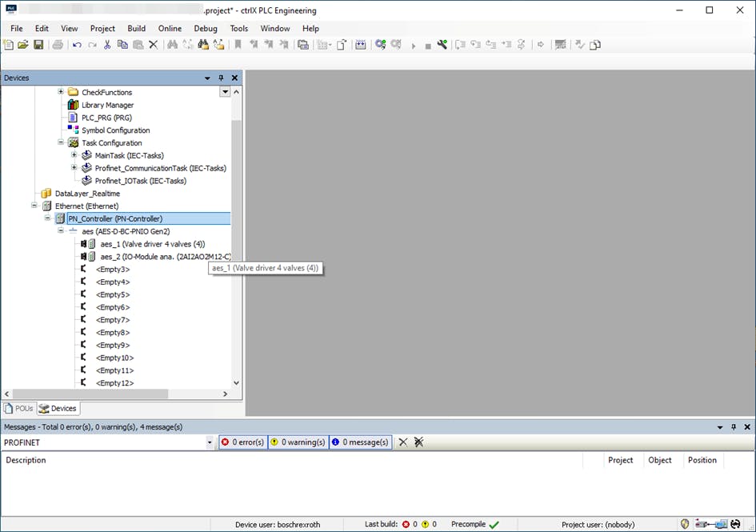Screen dimensions: 756x532
Task: Collapse the Task Configuration tree node
Action: coord(61,142)
